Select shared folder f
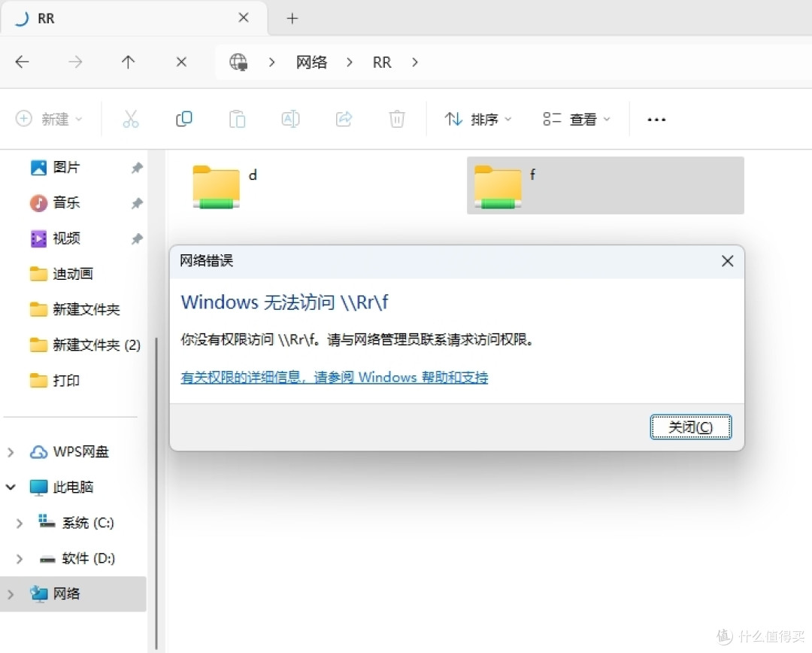 (x=605, y=186)
